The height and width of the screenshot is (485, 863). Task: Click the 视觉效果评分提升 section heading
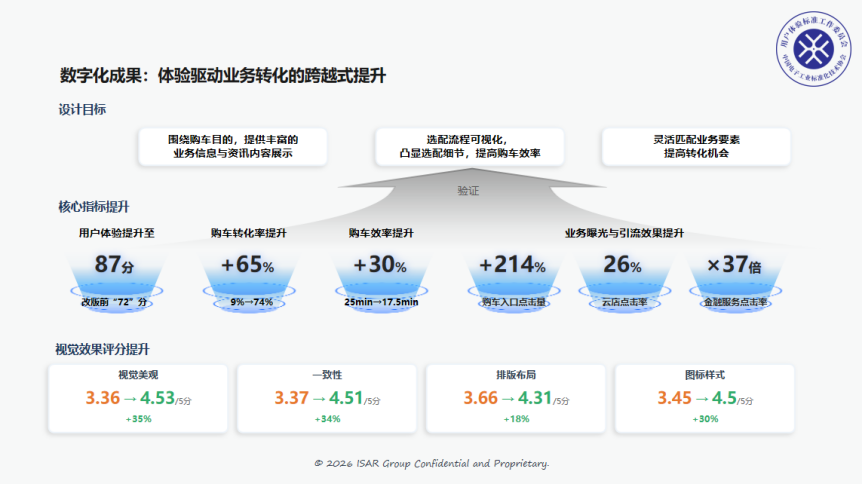(103, 349)
